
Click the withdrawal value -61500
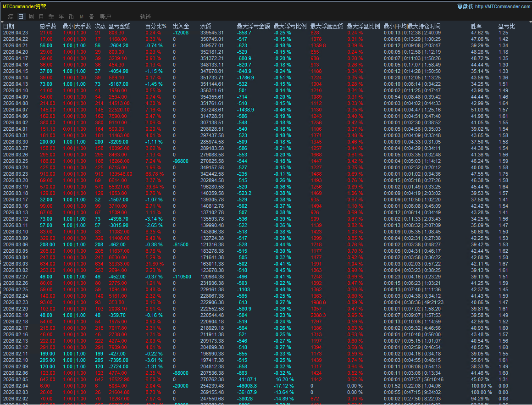click(x=181, y=244)
